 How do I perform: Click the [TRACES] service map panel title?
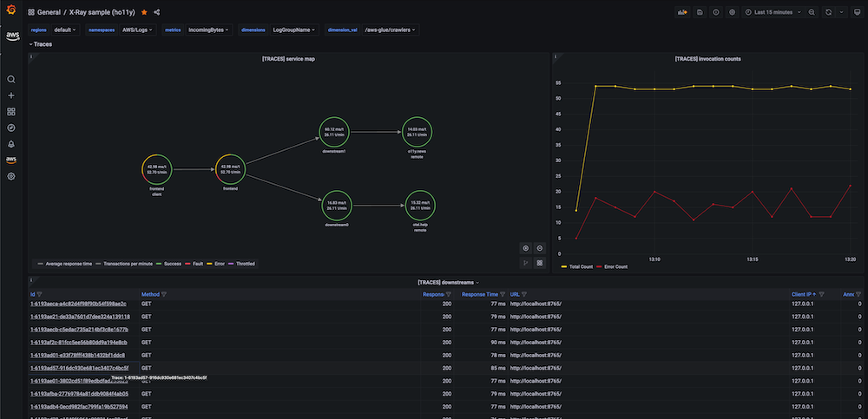pyautogui.click(x=288, y=59)
